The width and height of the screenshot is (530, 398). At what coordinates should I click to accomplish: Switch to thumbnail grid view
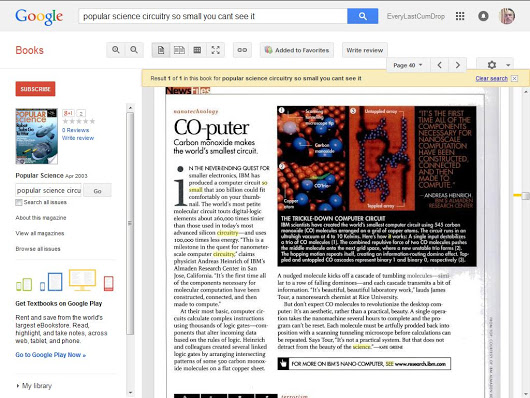197,50
